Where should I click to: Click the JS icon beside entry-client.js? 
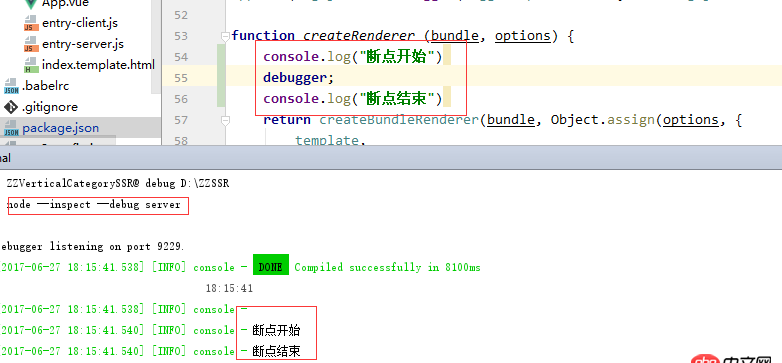click(31, 23)
